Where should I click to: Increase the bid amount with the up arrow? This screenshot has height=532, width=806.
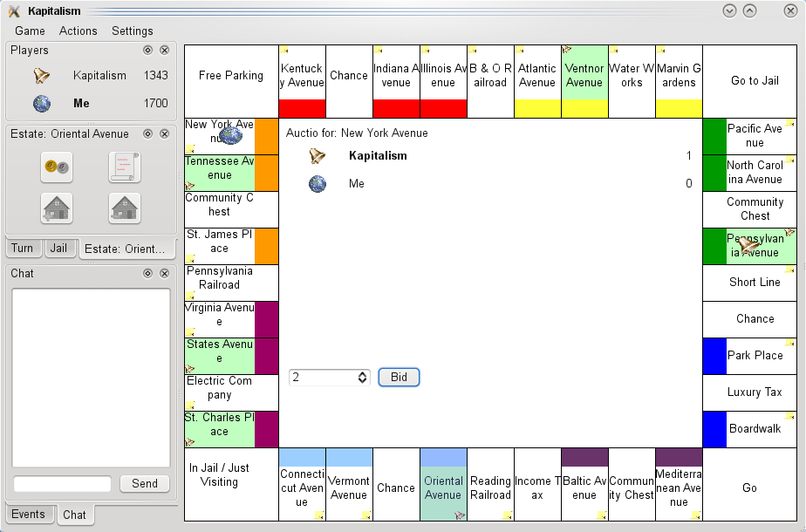(x=362, y=373)
